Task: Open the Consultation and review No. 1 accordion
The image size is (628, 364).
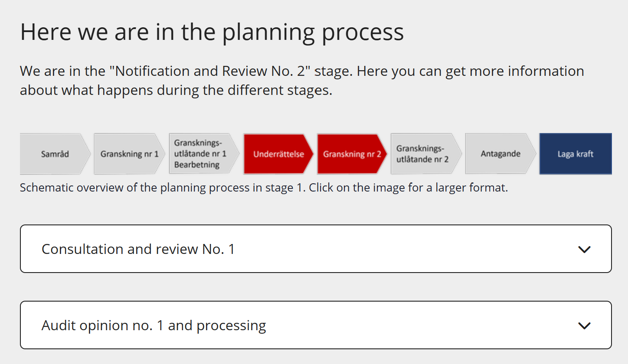Action: [316, 249]
